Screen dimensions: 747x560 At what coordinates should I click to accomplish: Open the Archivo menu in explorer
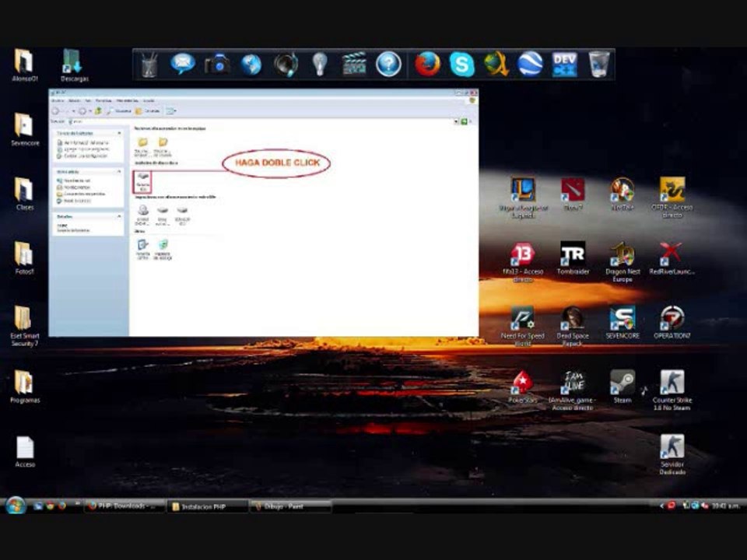pos(58,100)
